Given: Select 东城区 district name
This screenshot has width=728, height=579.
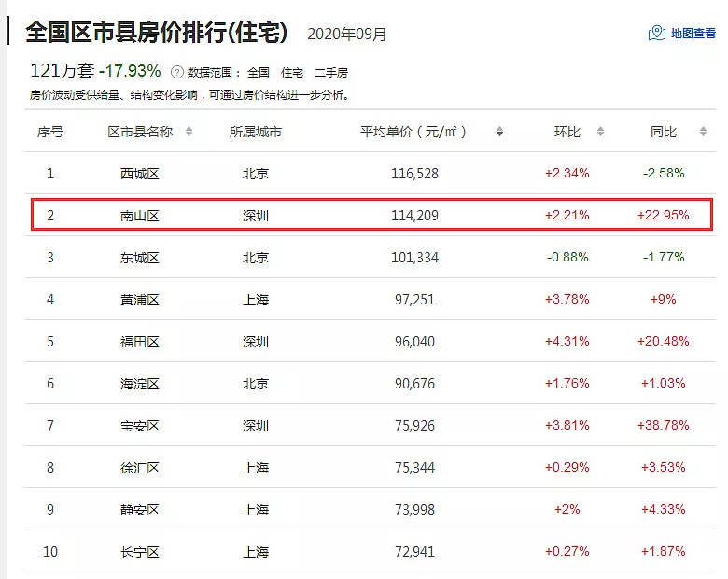Looking at the screenshot, I should [140, 258].
